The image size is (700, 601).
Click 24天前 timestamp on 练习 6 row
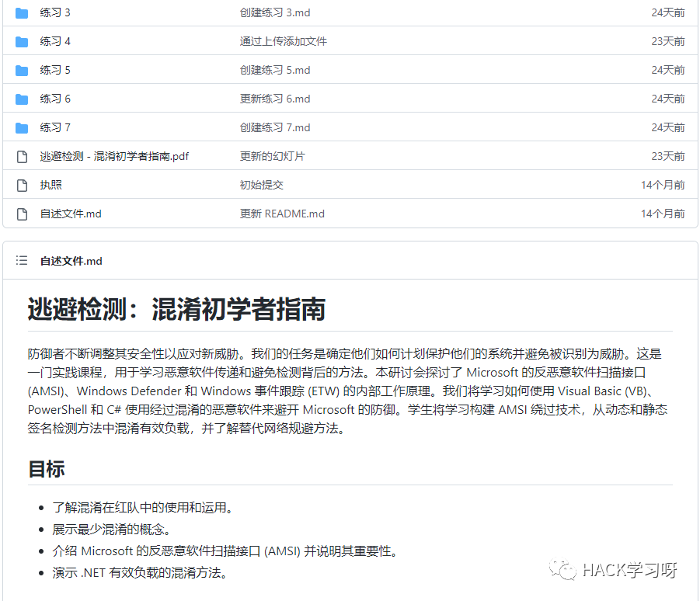[x=668, y=99]
